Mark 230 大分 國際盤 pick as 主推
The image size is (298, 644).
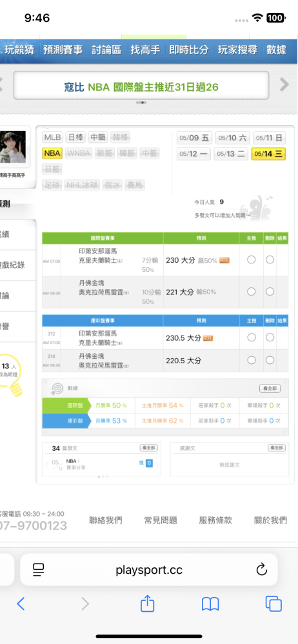tap(251, 260)
